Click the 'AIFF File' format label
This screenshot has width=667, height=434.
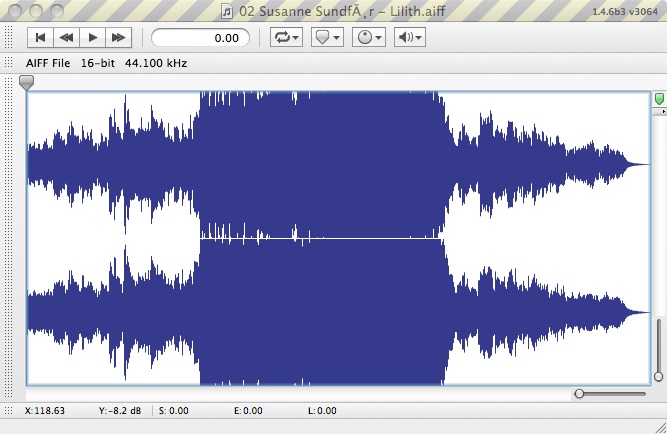pyautogui.click(x=48, y=63)
